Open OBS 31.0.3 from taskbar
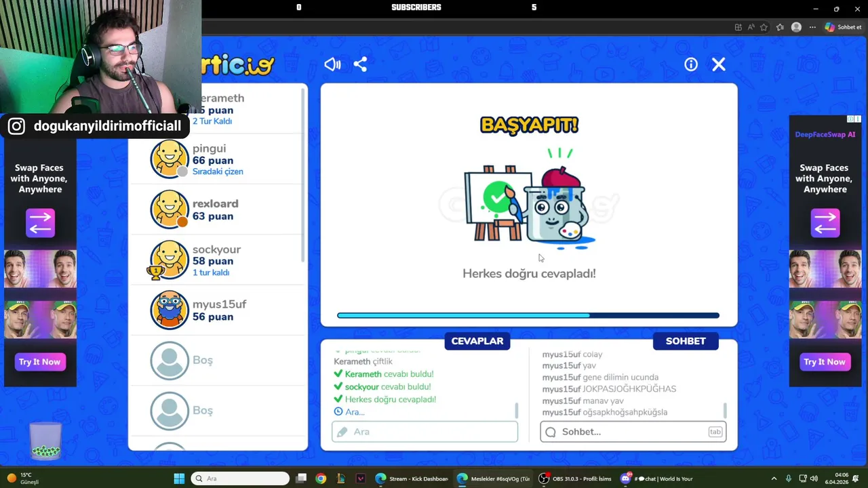This screenshot has height=488, width=868. pos(575,479)
